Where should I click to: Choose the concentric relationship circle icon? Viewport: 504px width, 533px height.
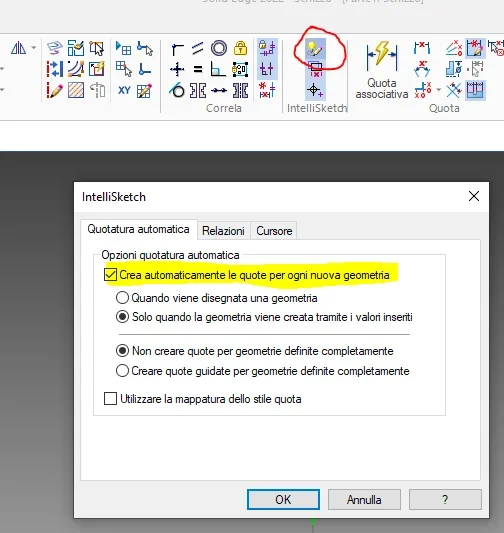point(219,48)
